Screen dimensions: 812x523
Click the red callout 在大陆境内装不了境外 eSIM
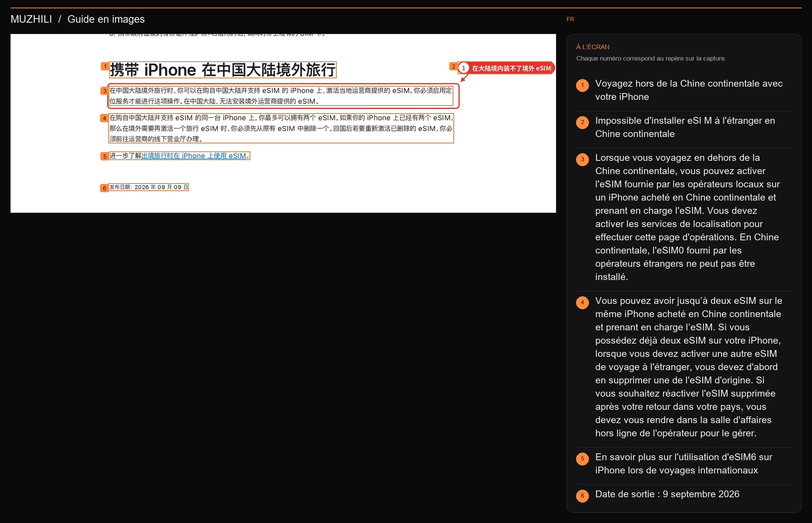(506, 68)
